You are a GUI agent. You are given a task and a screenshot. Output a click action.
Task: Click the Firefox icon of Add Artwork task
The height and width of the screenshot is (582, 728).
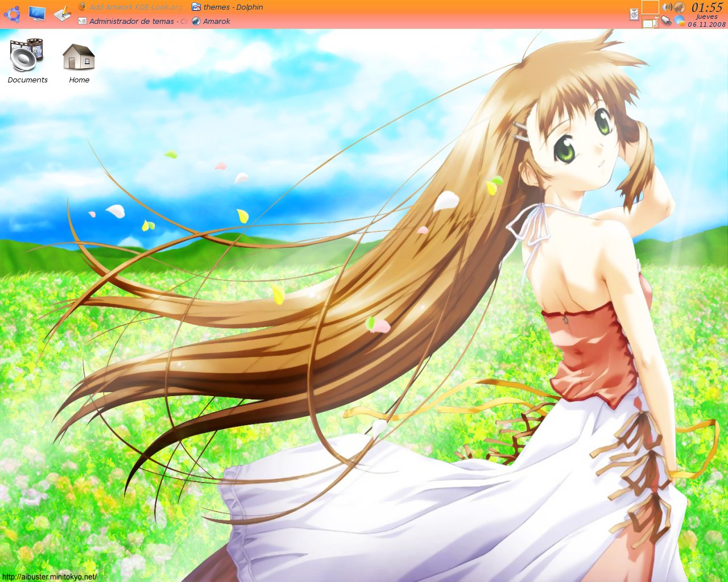click(82, 7)
